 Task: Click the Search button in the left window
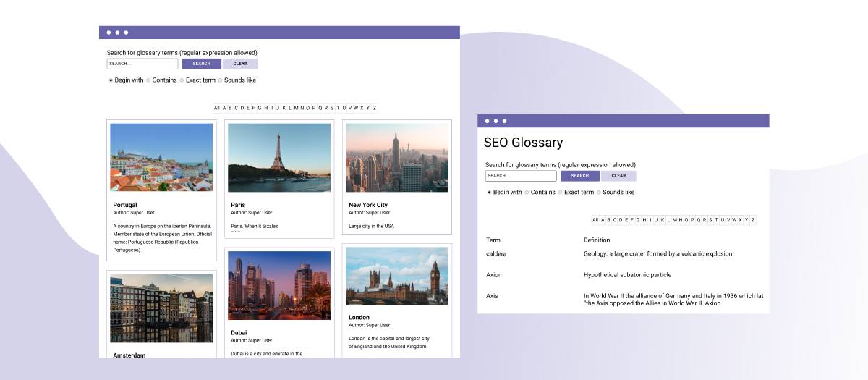(x=201, y=64)
